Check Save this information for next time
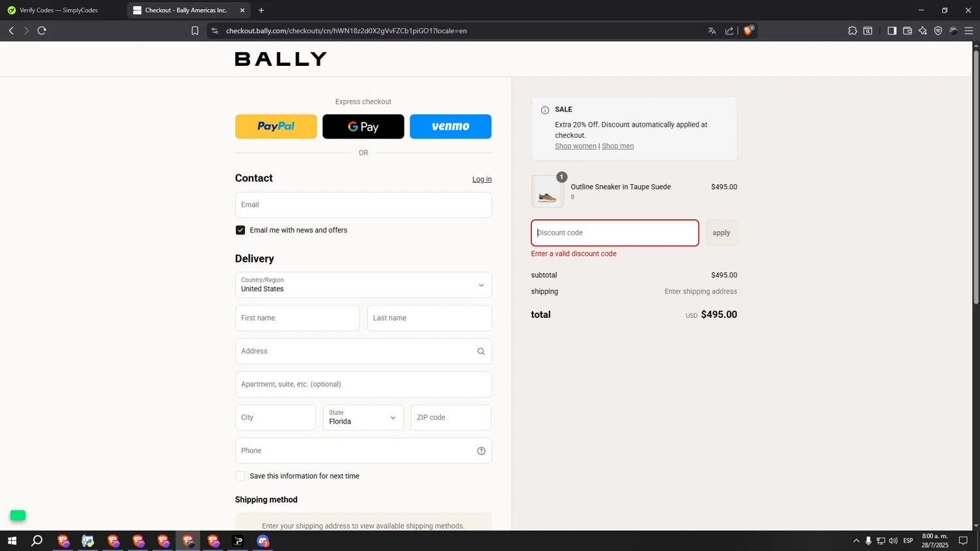 tap(240, 476)
